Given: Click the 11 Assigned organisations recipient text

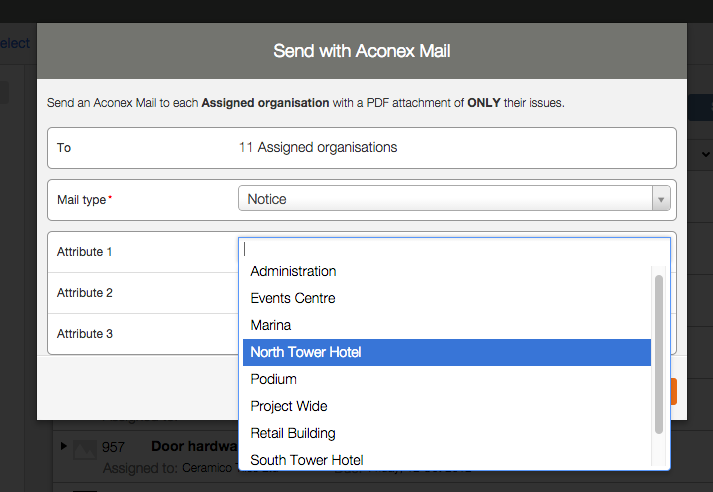Looking at the screenshot, I should click(318, 147).
